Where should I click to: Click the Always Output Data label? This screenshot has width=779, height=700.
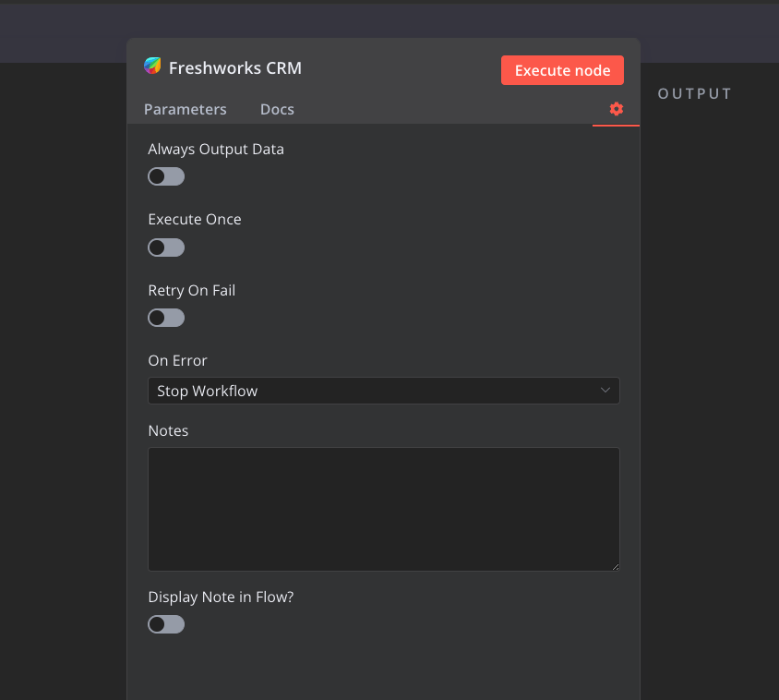click(216, 150)
